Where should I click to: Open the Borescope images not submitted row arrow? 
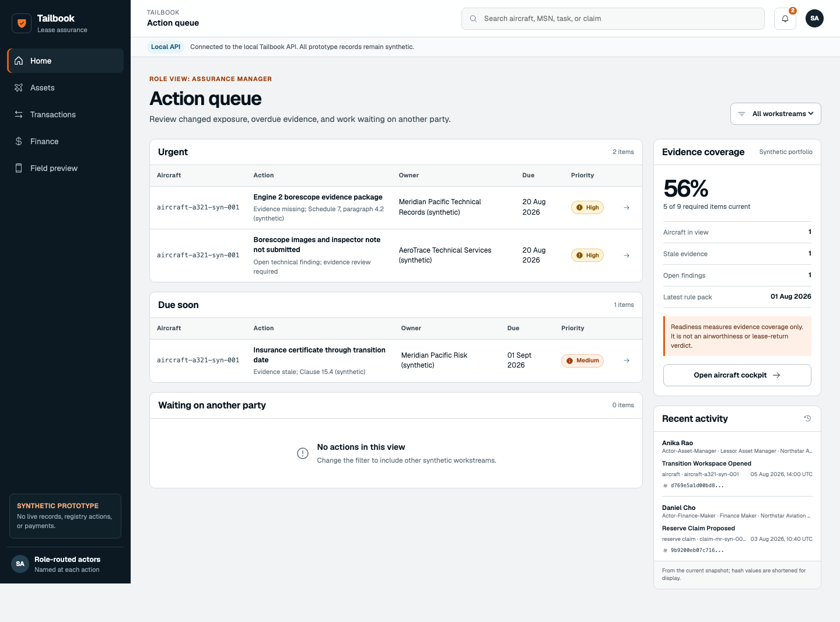626,256
